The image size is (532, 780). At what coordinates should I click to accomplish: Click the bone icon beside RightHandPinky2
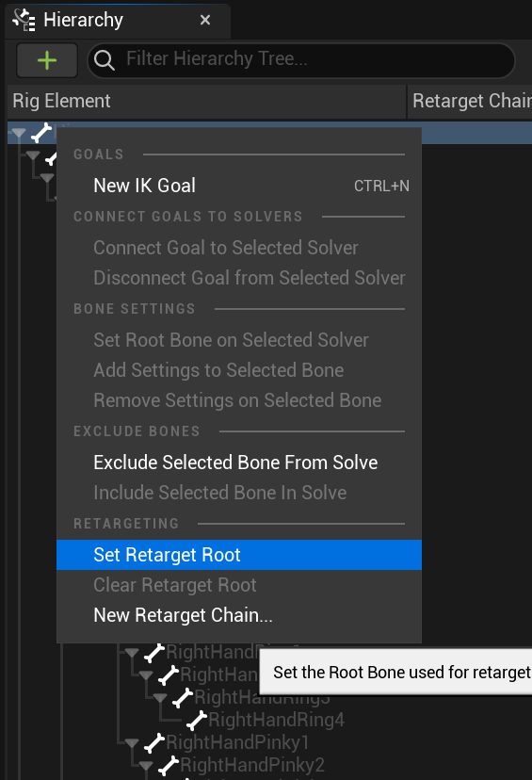click(x=168, y=765)
